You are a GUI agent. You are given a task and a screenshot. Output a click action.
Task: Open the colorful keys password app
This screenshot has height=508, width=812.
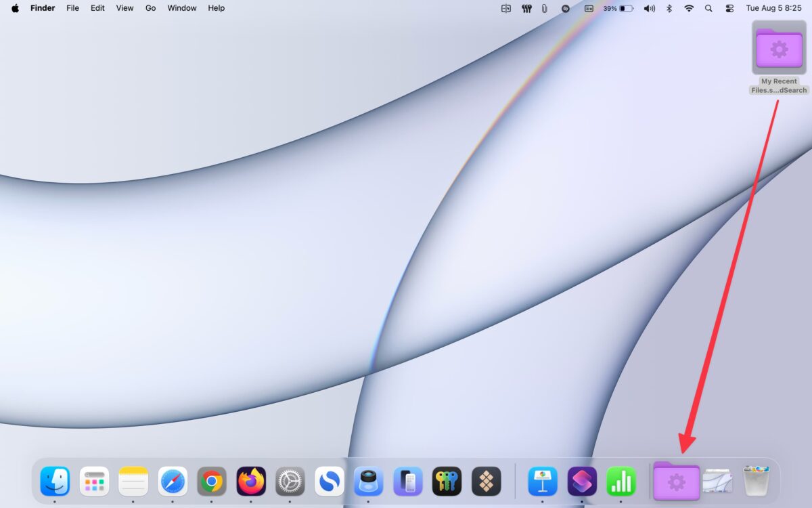(447, 482)
